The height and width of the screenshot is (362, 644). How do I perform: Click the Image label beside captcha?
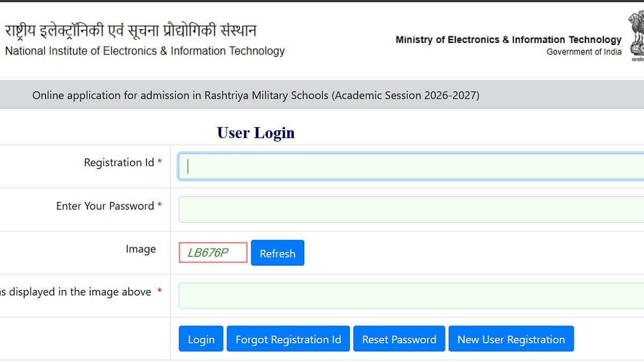click(x=141, y=249)
